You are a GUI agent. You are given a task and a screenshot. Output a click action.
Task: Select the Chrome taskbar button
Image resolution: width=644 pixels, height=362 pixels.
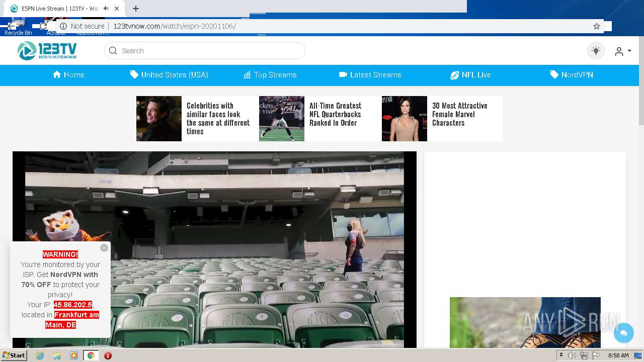click(91, 355)
